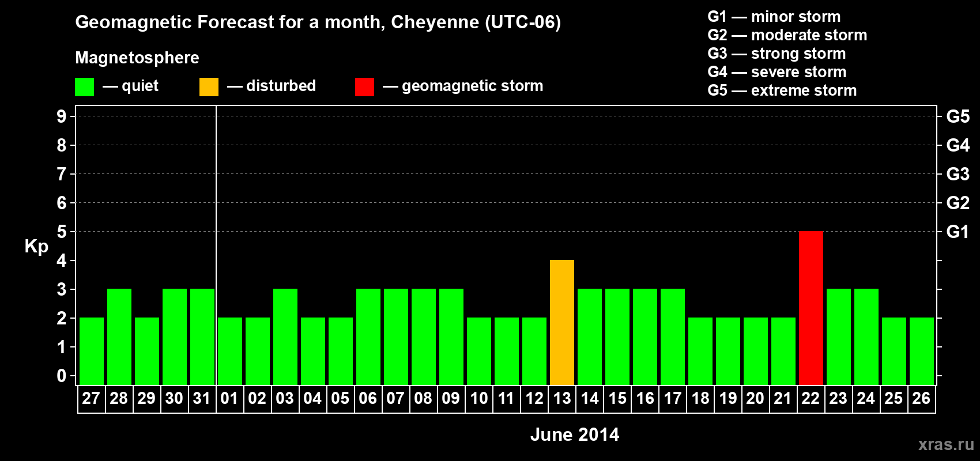Click the chart title 'Geomagnetic Forecast for a month'
Viewport: 980px width, 461px height.
(x=230, y=22)
